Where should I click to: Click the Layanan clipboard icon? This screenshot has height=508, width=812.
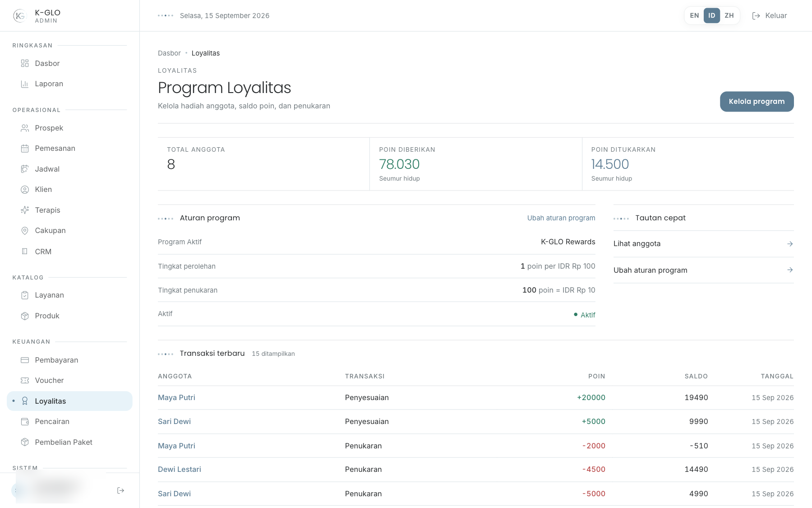tap(25, 295)
